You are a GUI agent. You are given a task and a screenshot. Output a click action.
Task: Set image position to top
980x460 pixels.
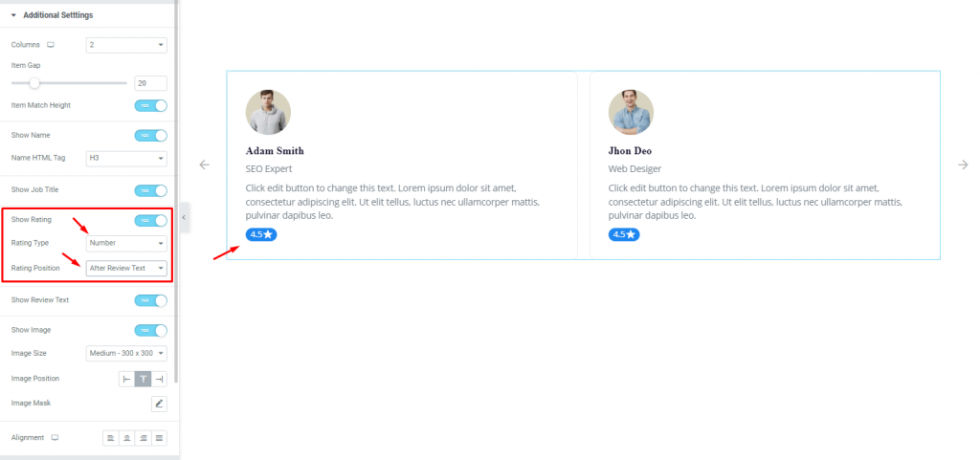[x=144, y=379]
